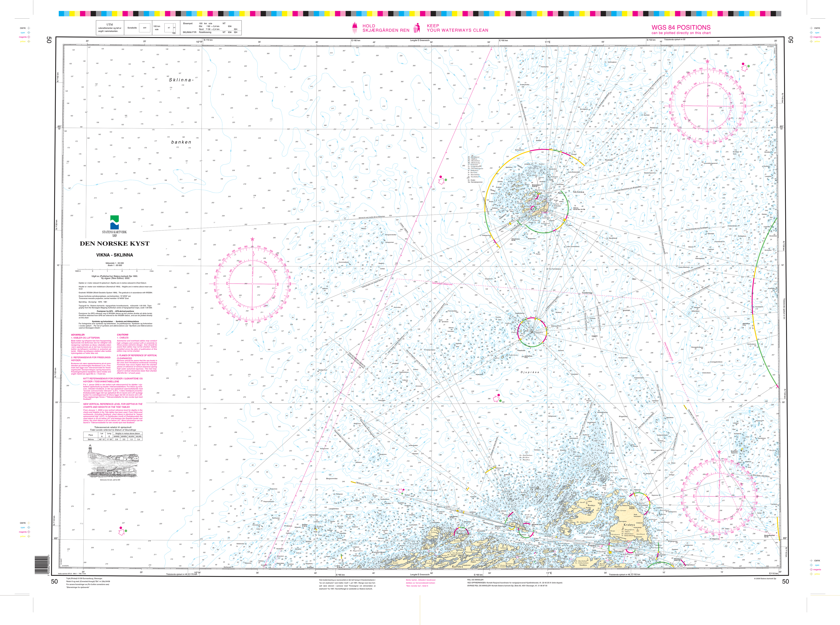Image resolution: width=840 pixels, height=625 pixels.
Task: Click the VIKNA - SKLINNA subtitle
Action: coord(114,255)
